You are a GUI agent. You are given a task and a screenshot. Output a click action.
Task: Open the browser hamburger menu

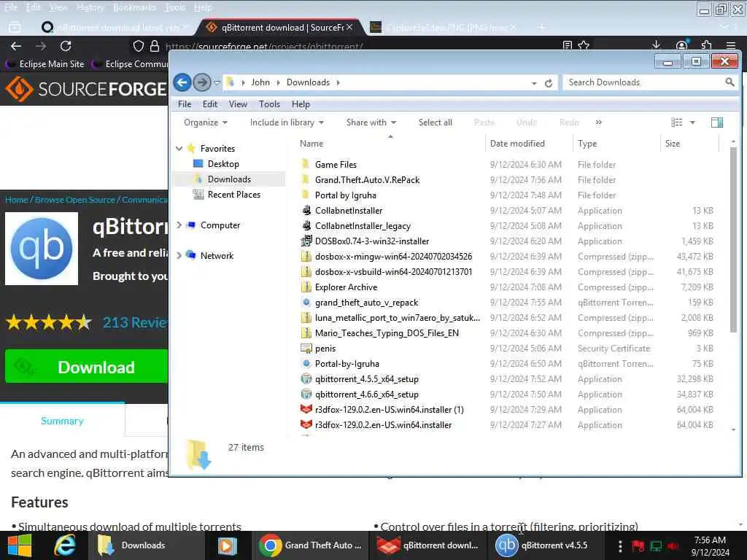[x=731, y=46]
